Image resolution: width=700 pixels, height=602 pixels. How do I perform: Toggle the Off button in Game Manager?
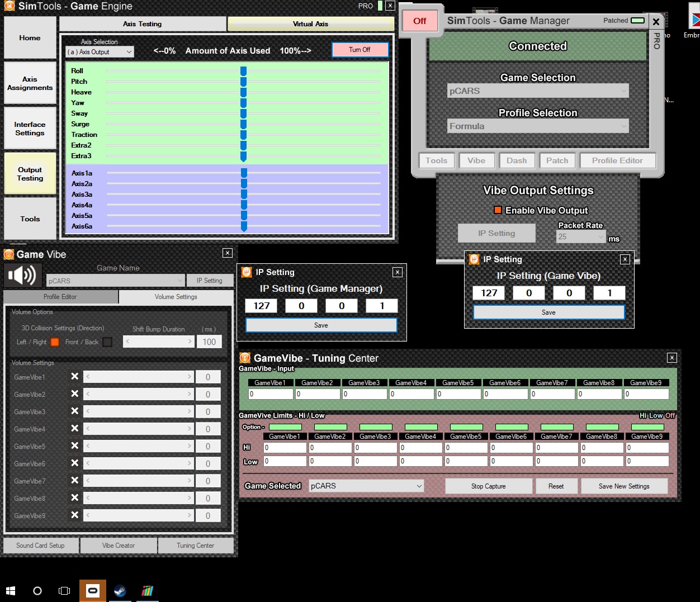tap(420, 21)
